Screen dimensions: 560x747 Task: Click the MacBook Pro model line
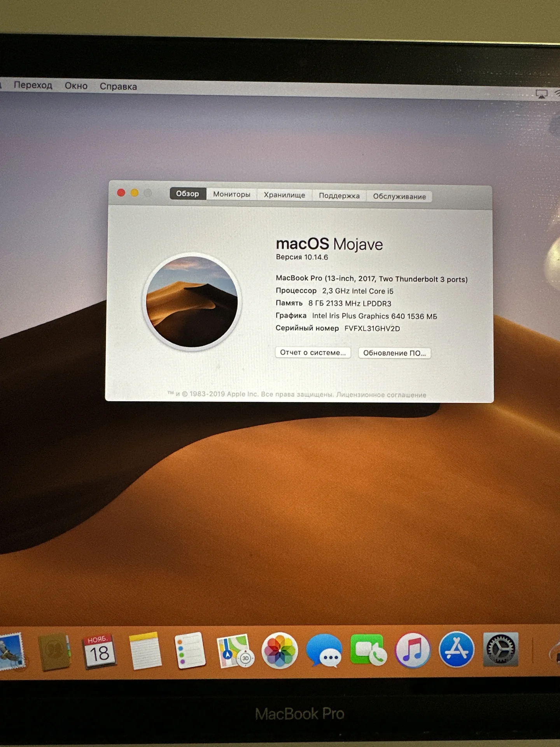click(x=372, y=279)
